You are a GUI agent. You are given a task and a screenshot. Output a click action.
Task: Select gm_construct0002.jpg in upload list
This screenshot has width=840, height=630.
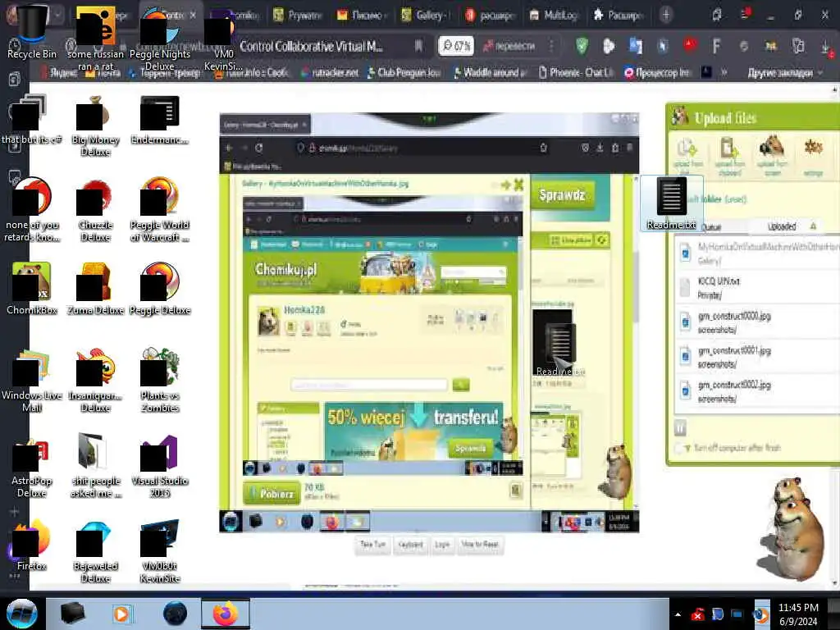coord(756,391)
